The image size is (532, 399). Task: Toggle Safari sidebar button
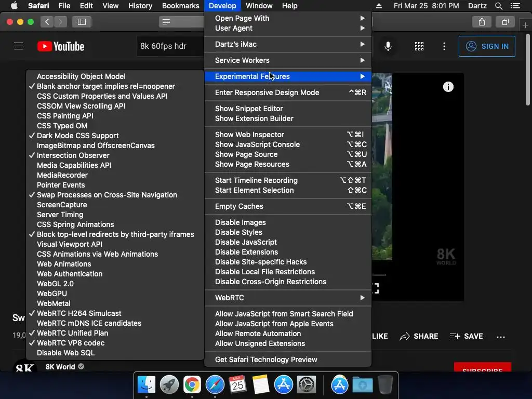tap(82, 22)
